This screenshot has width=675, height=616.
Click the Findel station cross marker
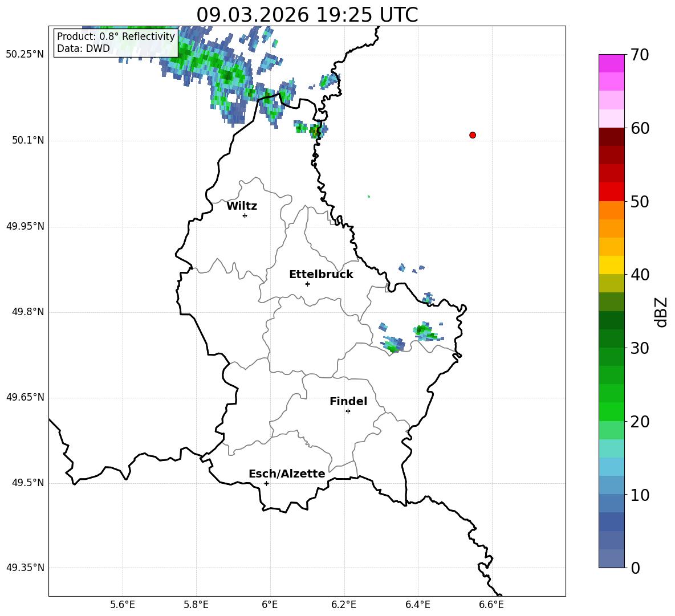[x=348, y=411]
